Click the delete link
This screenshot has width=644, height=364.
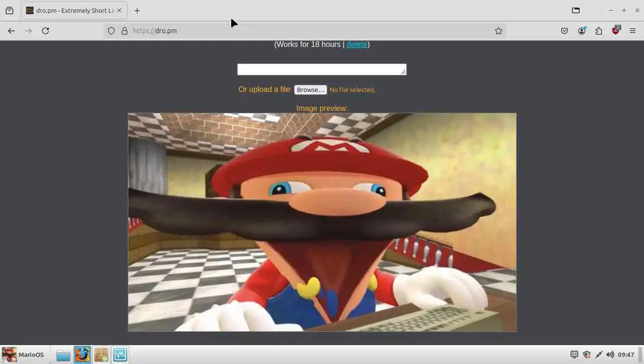coord(357,44)
